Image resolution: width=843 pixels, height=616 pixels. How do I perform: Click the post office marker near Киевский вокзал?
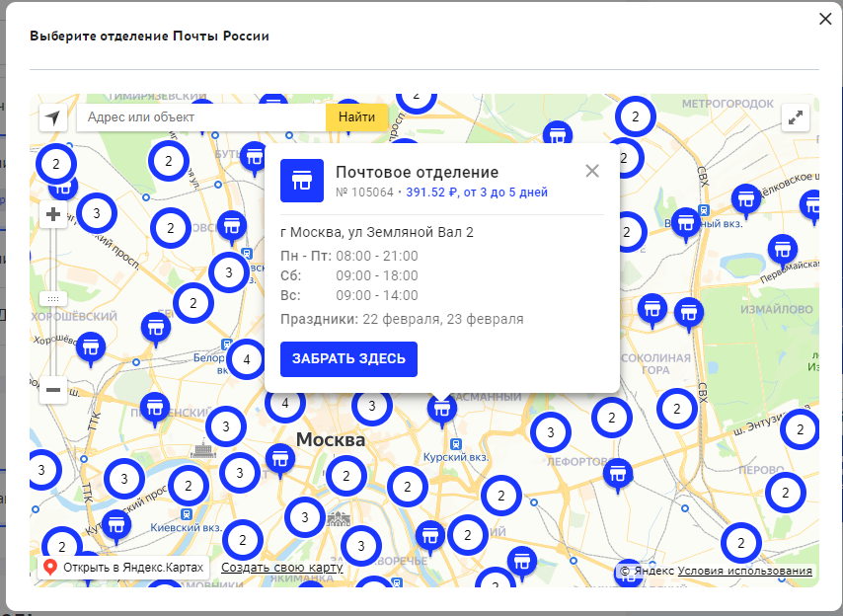pos(116,523)
